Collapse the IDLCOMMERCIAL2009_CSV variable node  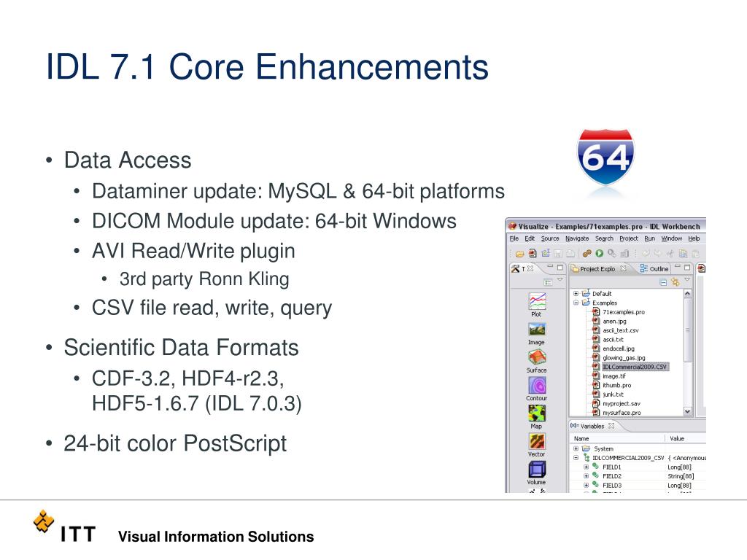(x=576, y=458)
